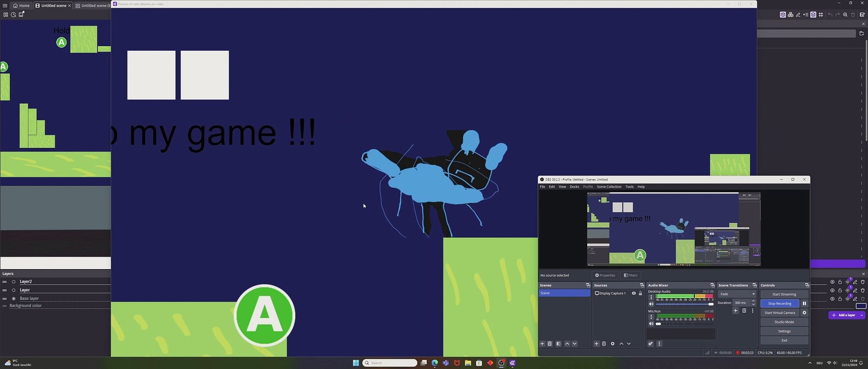Image resolution: width=868 pixels, height=369 pixels.
Task: Select the Base layer radio button
Action: [x=14, y=298]
